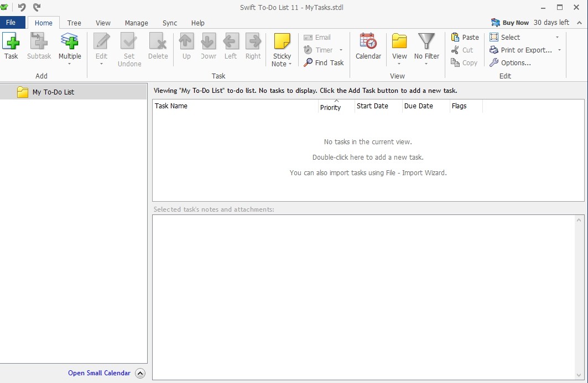This screenshot has height=383, width=588.
Task: Expand the View dropdown arrow
Action: tap(399, 64)
